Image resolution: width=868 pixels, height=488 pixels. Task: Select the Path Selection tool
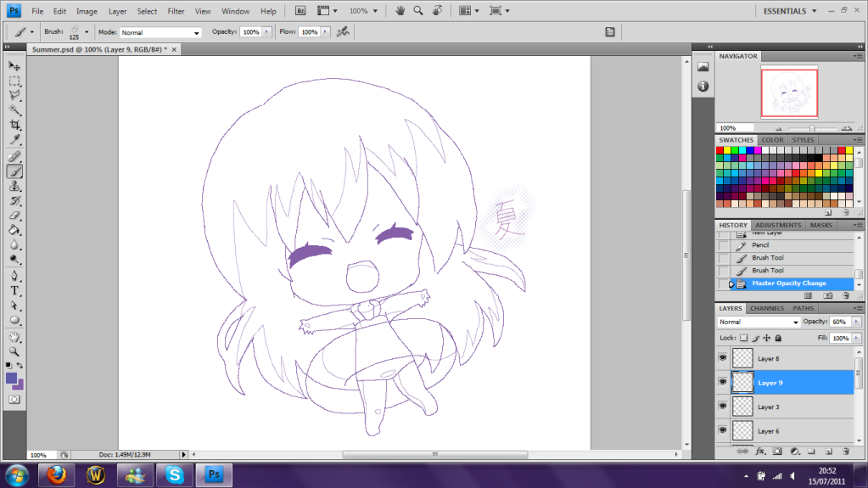(14, 306)
